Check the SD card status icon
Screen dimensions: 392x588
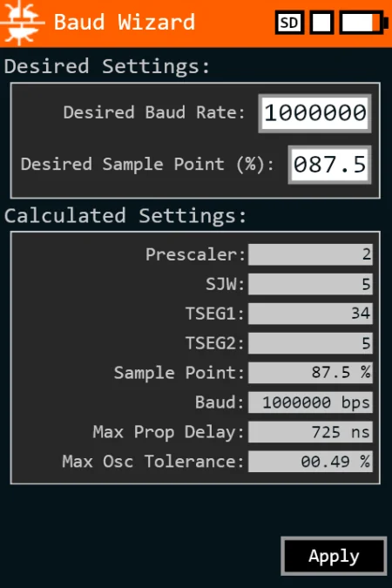coord(289,23)
